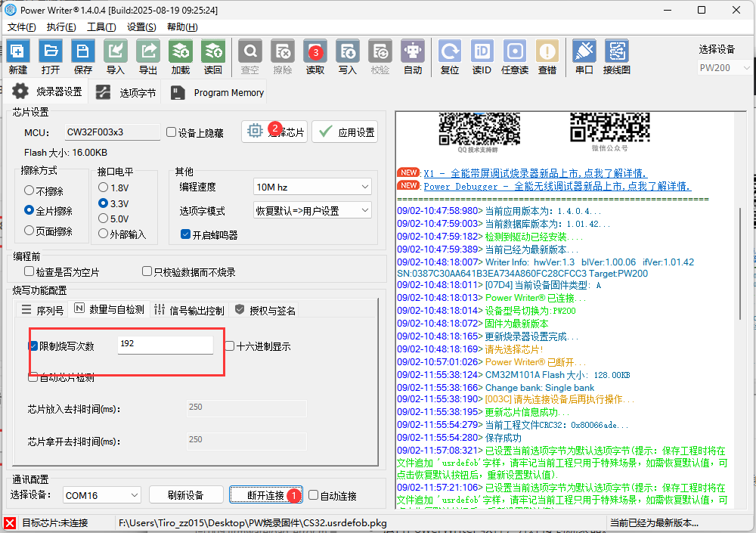Enable 检查是否为空片 checkbox
The image size is (756, 533).
pos(29,271)
